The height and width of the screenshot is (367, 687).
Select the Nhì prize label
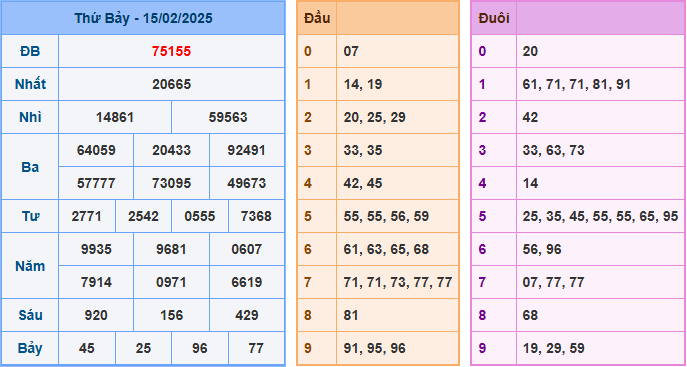[30, 117]
